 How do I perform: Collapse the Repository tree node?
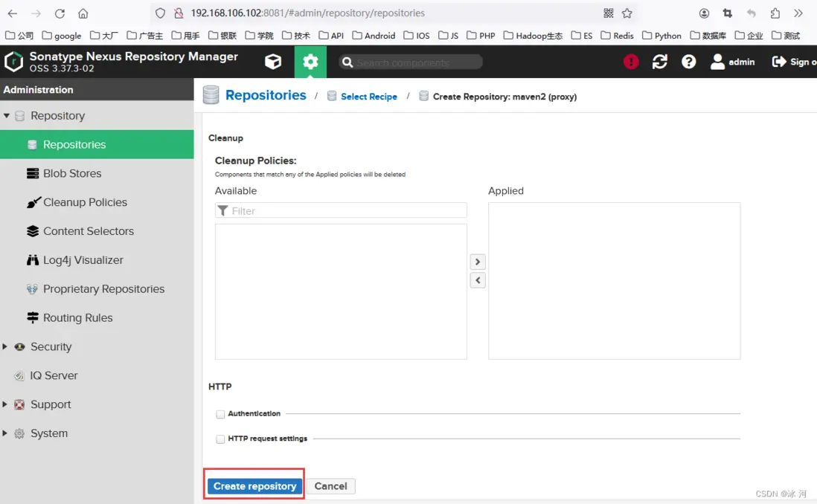point(6,116)
